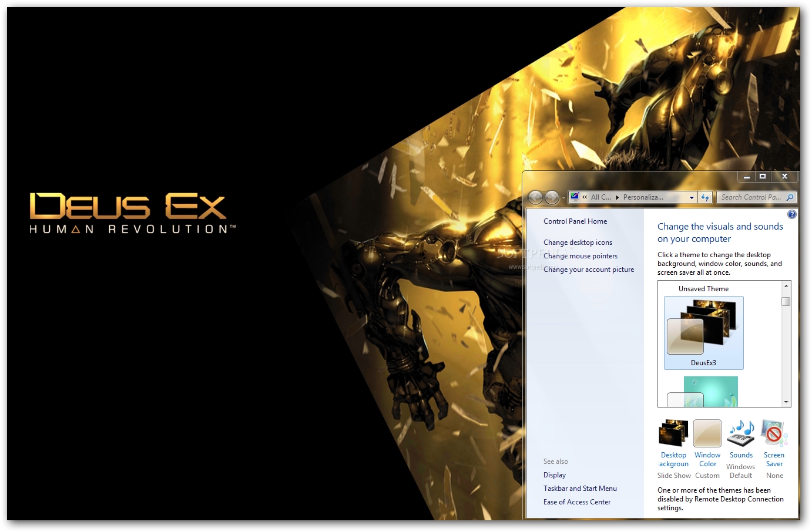The height and width of the screenshot is (532, 812).
Task: Open Change mouse pointers link
Action: coord(581,256)
